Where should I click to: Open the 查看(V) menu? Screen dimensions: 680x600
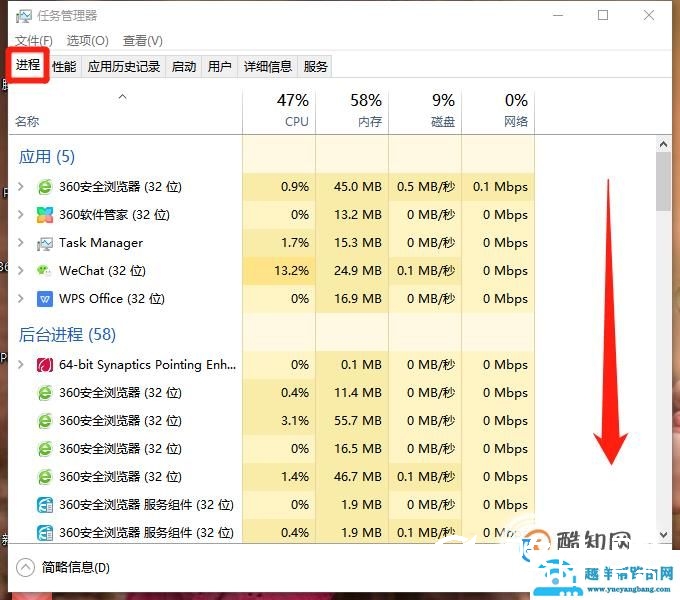143,41
